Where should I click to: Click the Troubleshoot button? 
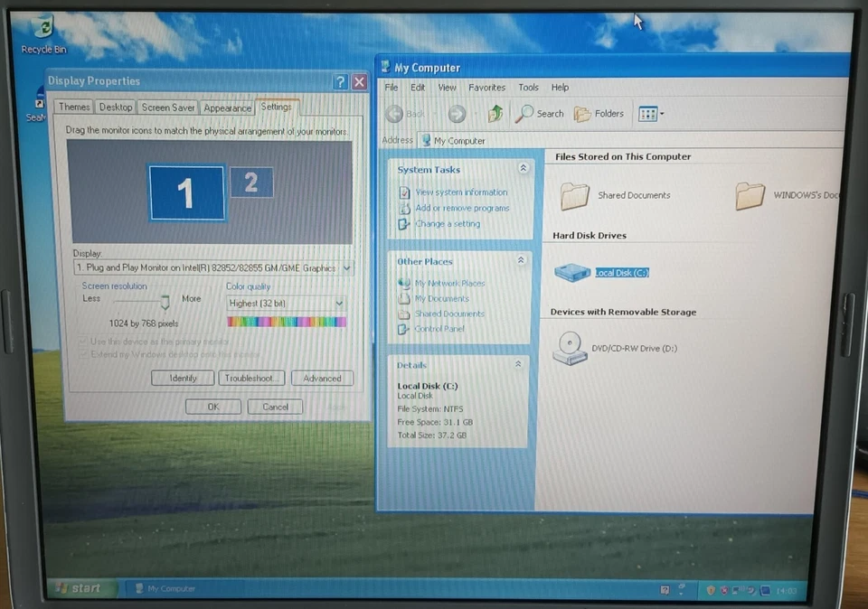click(x=250, y=378)
